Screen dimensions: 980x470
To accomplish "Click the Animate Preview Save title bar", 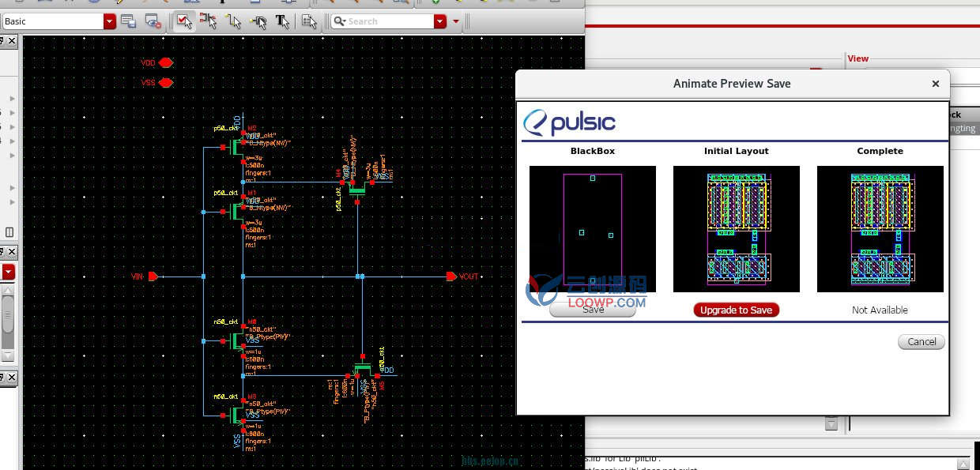I will [732, 84].
